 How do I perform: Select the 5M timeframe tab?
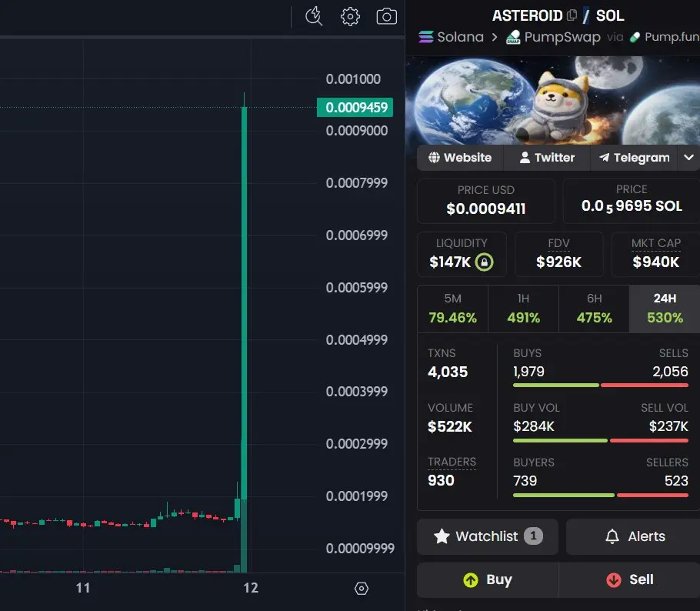452,309
